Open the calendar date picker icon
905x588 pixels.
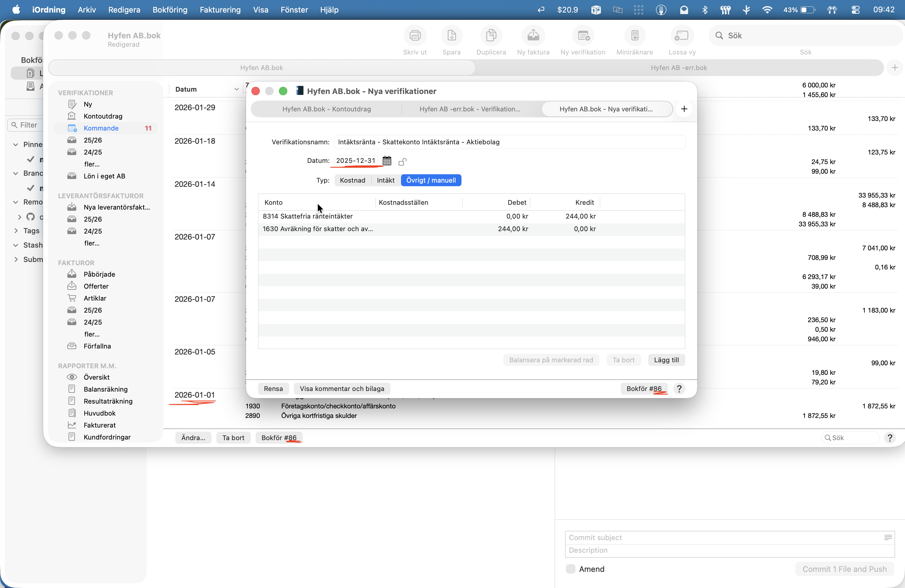387,161
